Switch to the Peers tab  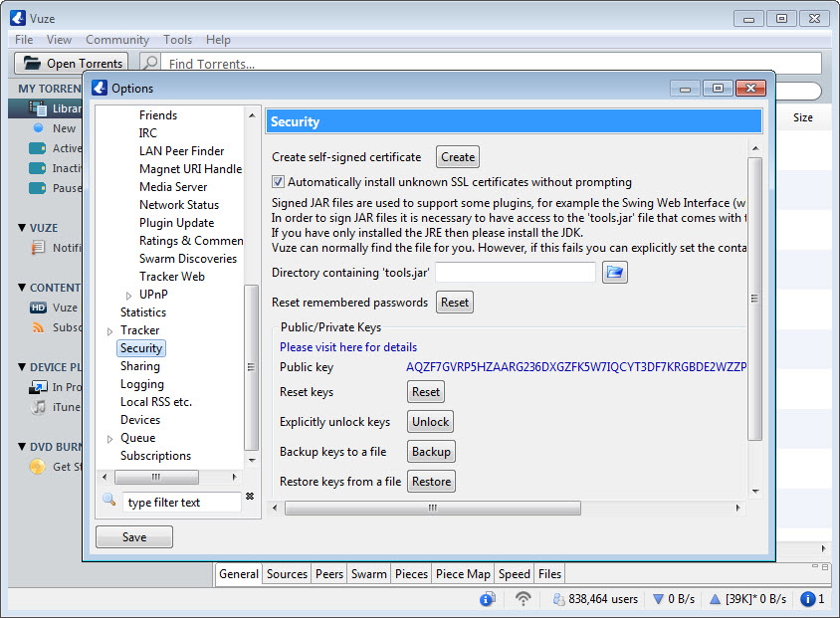tap(328, 574)
